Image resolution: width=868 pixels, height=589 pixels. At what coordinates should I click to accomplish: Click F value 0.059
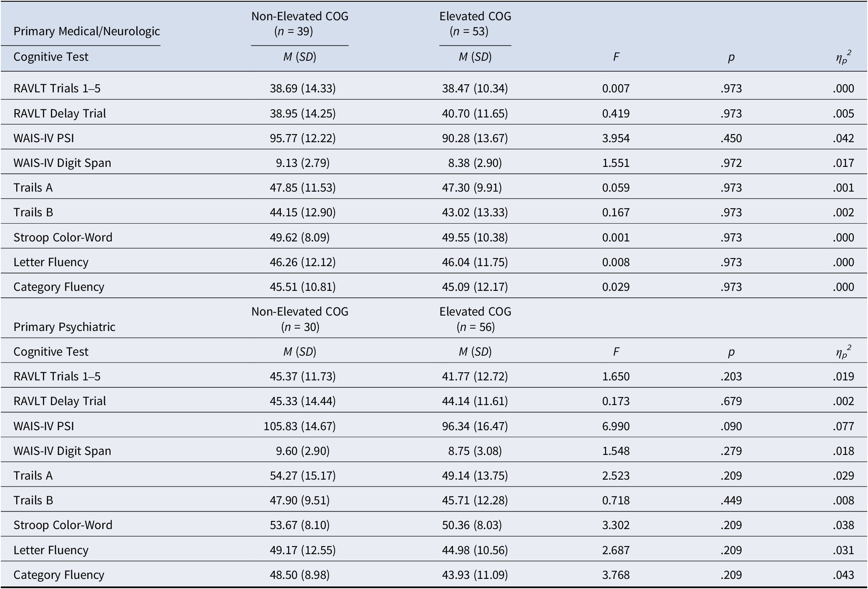click(x=616, y=188)
